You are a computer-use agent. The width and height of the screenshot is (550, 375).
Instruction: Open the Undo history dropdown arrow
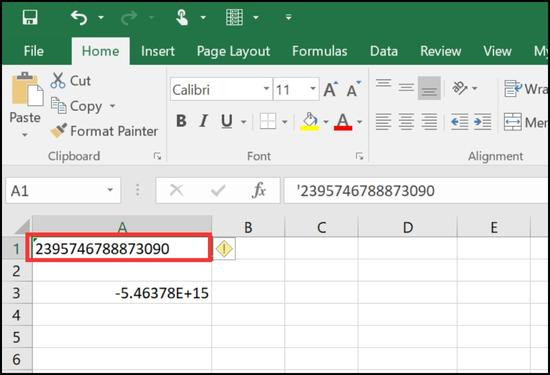point(101,17)
